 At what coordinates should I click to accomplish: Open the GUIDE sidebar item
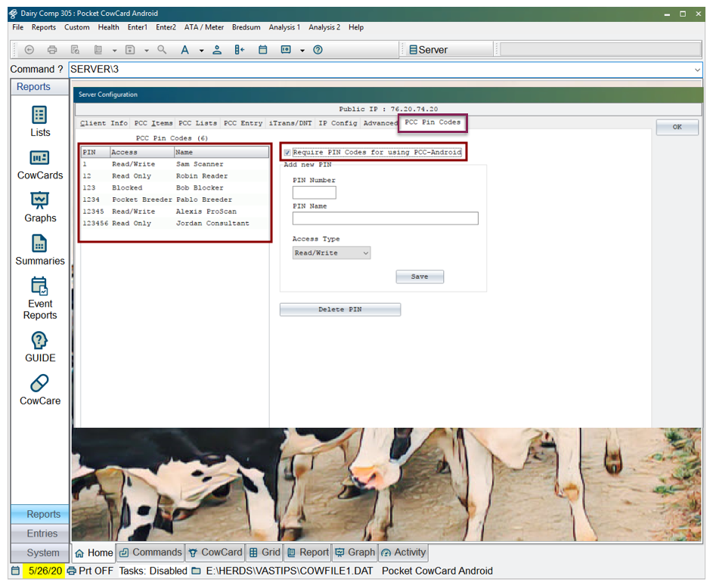[40, 347]
